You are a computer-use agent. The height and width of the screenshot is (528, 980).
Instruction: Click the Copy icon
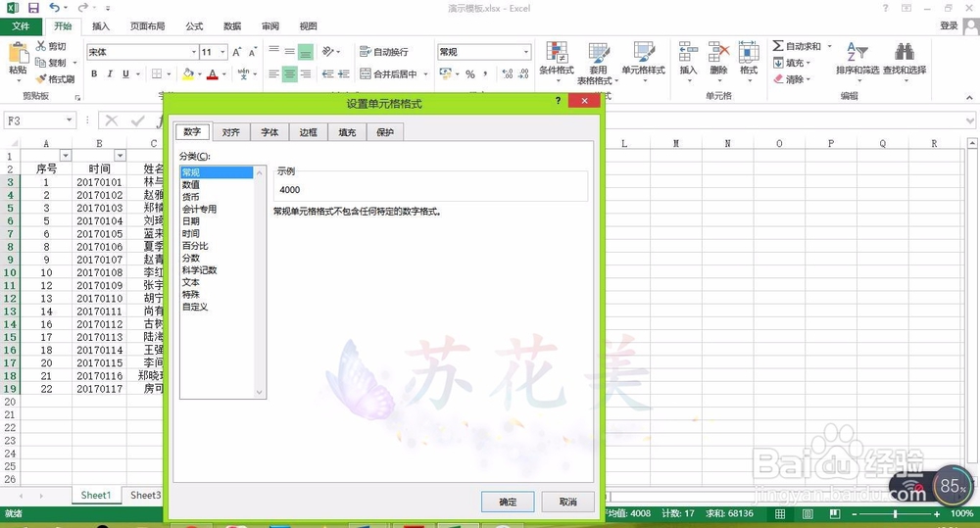click(x=41, y=62)
